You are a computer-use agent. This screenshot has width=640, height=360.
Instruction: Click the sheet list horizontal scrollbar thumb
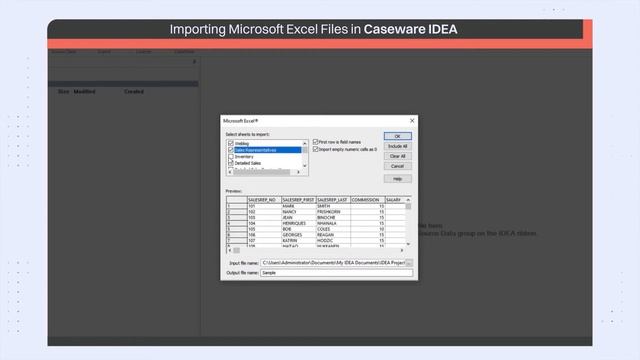(262, 172)
